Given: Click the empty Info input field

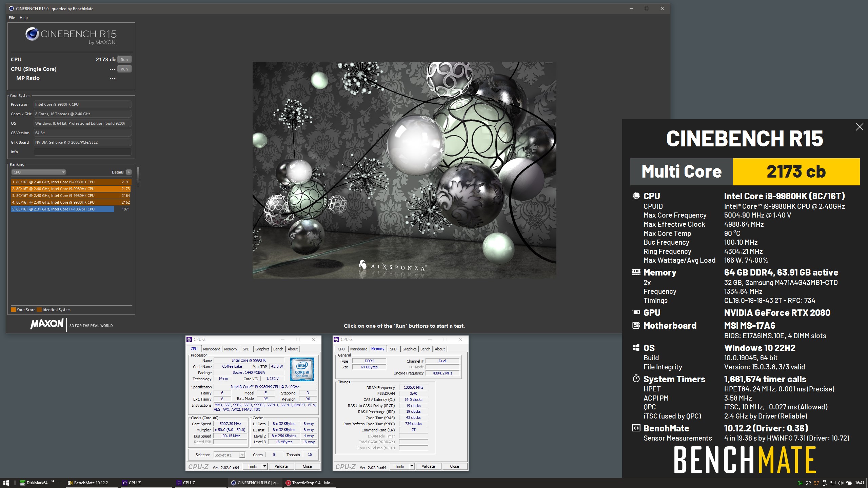Looking at the screenshot, I should [82, 152].
